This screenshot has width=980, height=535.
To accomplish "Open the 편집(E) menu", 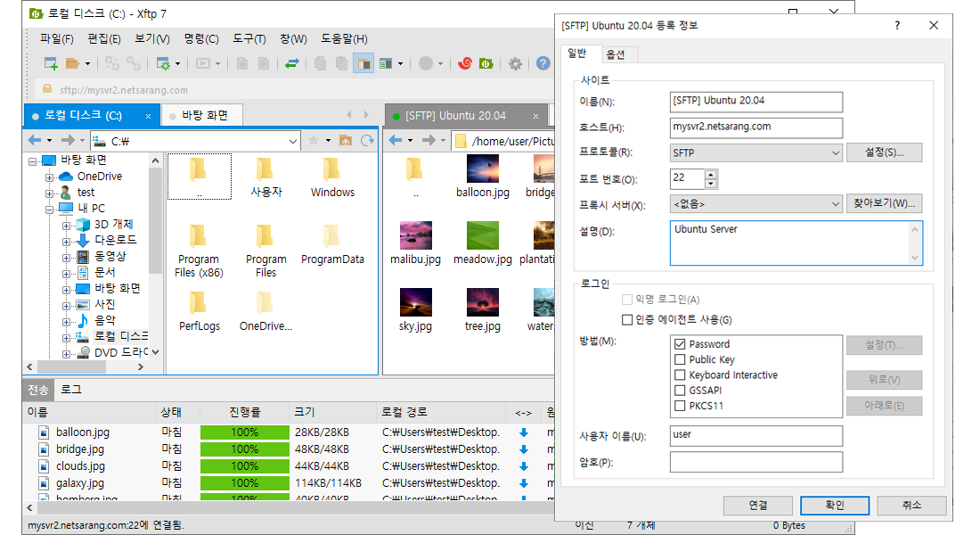I will tap(104, 39).
